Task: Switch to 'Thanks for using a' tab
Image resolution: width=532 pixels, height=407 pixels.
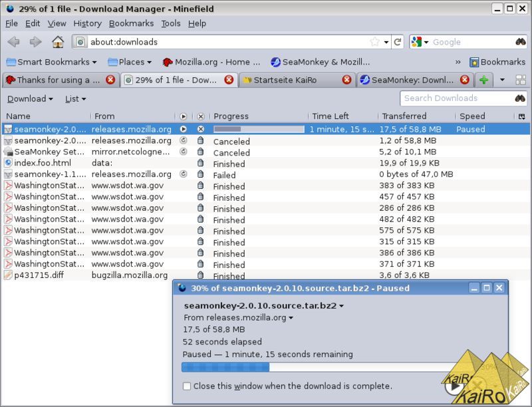Action: click(61, 80)
